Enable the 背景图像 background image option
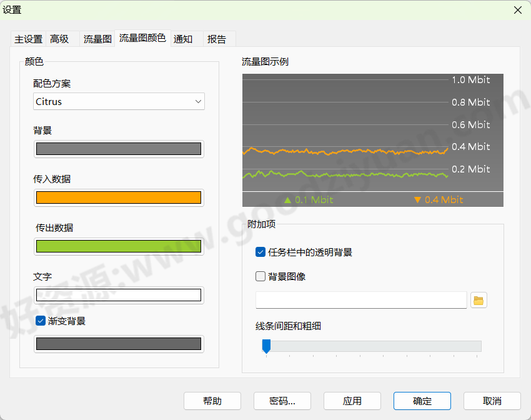The image size is (531, 420). (x=261, y=276)
